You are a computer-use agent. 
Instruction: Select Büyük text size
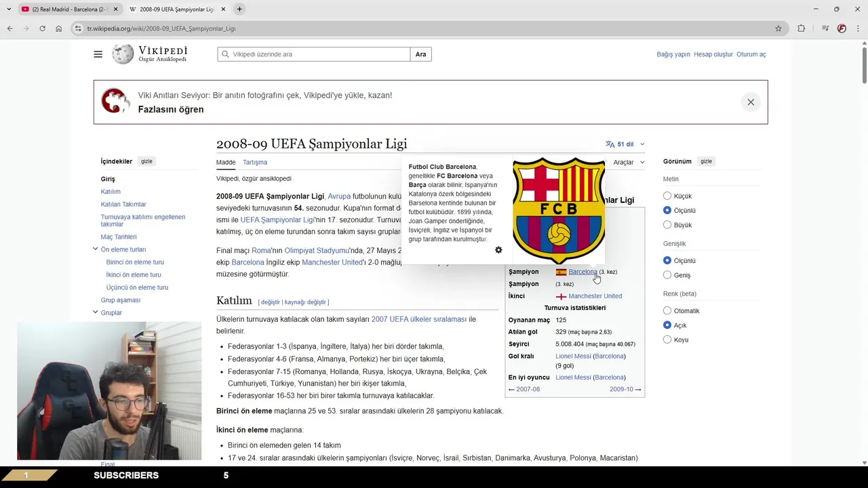coord(667,225)
